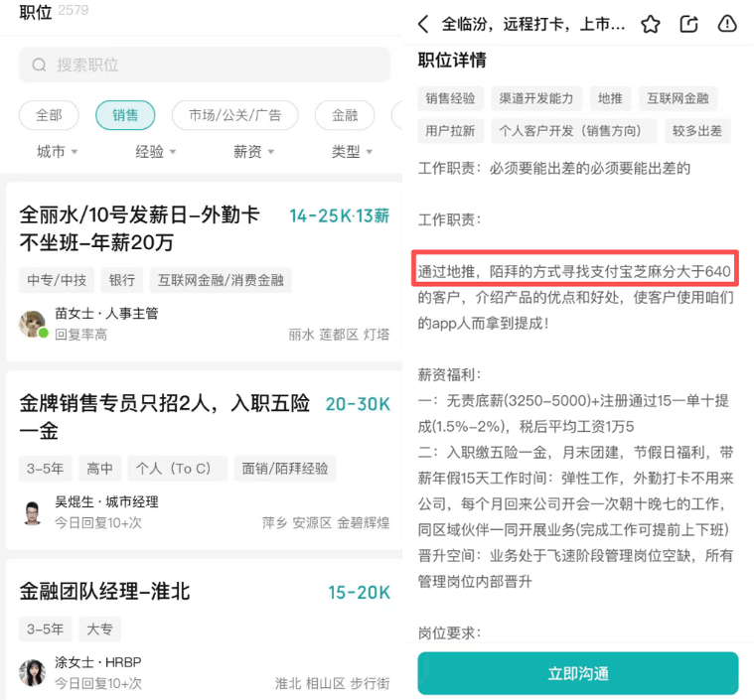Image resolution: width=754 pixels, height=700 pixels.
Task: Click the 地推 skill tag
Action: pyautogui.click(x=610, y=98)
